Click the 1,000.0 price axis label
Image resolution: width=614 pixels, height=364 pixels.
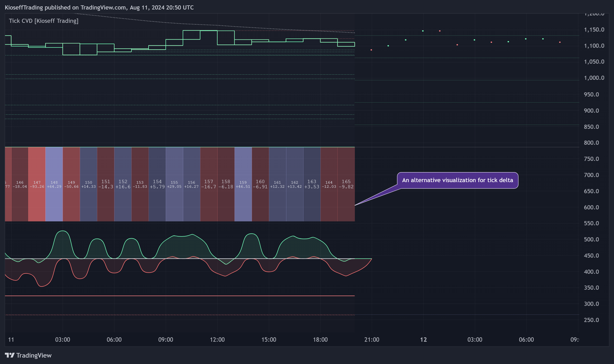594,78
